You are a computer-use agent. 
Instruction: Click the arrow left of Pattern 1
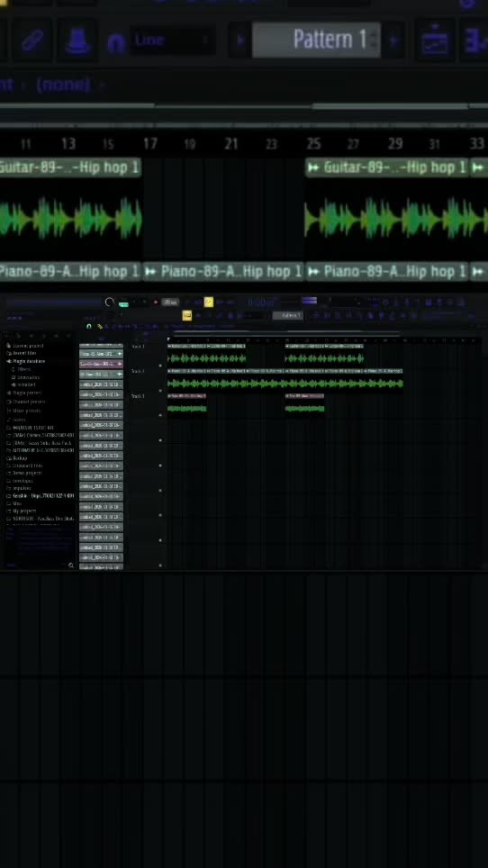[240, 41]
